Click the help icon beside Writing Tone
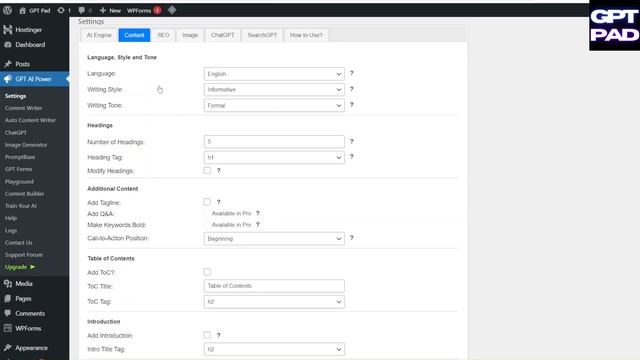The image size is (640, 360). (x=351, y=105)
